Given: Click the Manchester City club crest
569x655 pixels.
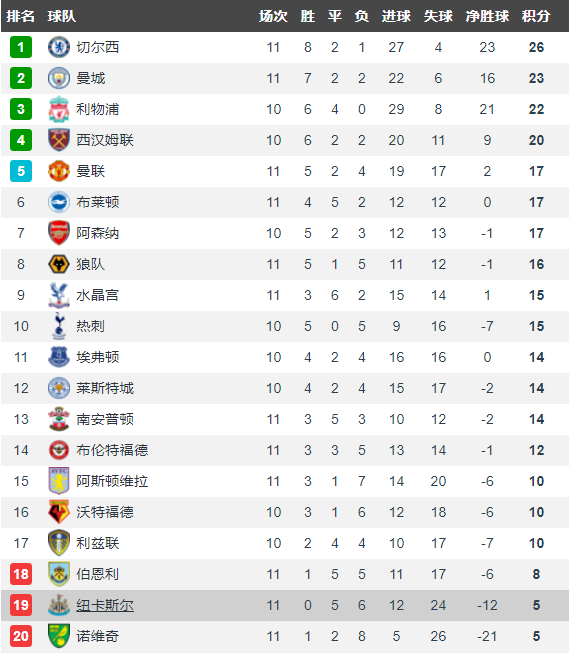Looking at the screenshot, I should [x=58, y=78].
